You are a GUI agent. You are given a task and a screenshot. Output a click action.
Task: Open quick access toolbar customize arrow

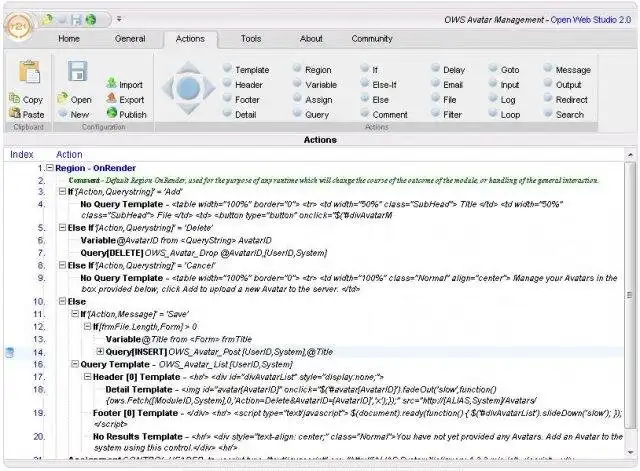[119, 19]
